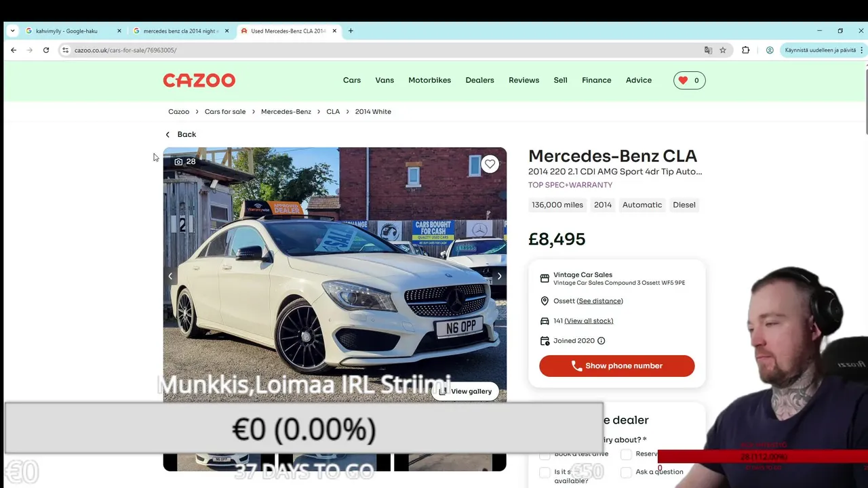Open the Reviews menu

pos(524,80)
